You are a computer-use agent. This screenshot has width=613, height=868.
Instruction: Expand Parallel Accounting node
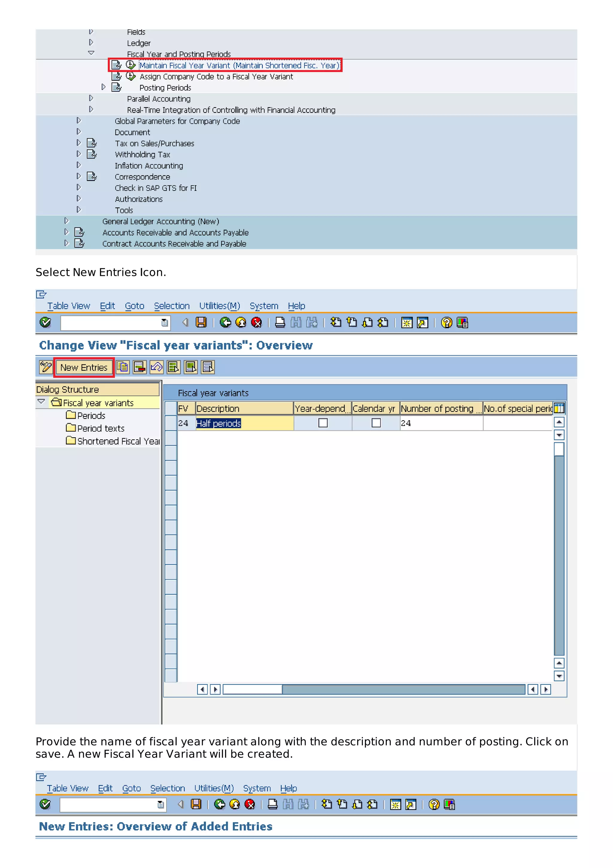point(91,98)
